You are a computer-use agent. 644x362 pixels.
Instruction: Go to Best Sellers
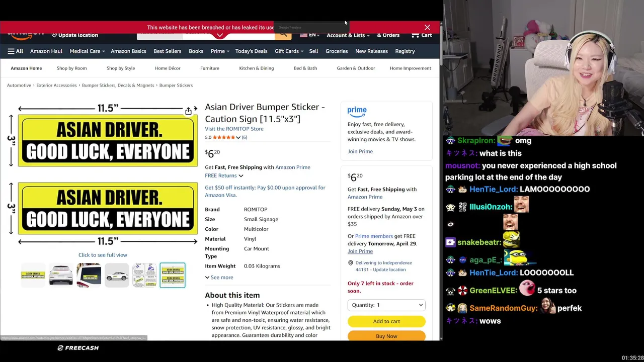click(x=167, y=51)
